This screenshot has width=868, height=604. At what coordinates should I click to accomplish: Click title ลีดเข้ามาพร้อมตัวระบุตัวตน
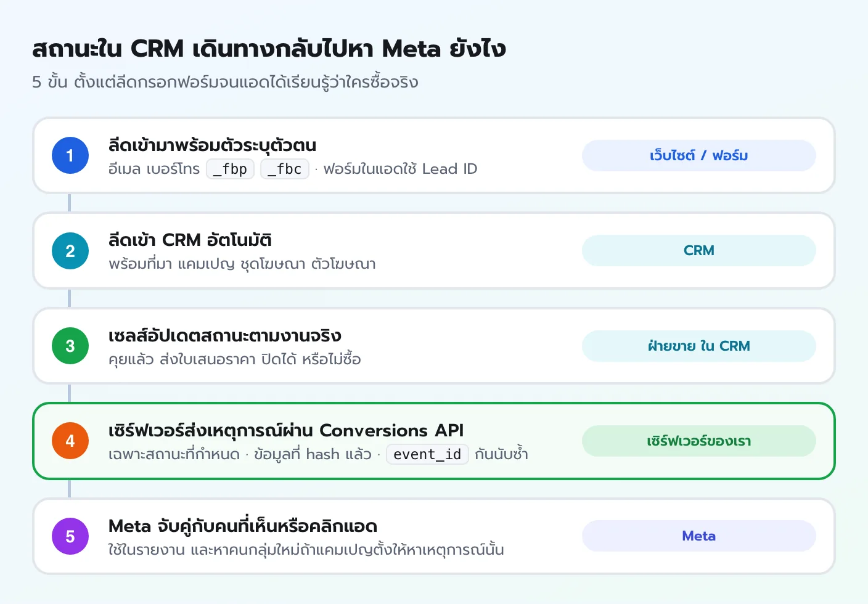212,145
